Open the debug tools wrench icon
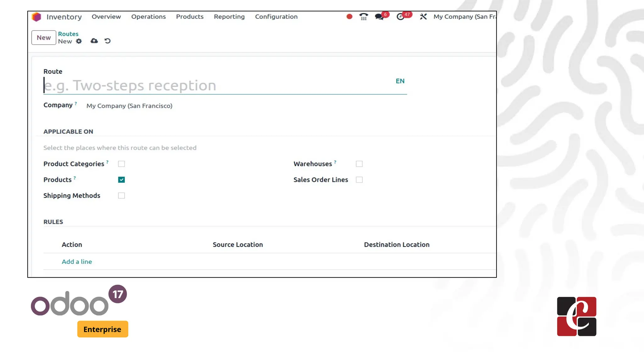 pyautogui.click(x=423, y=17)
